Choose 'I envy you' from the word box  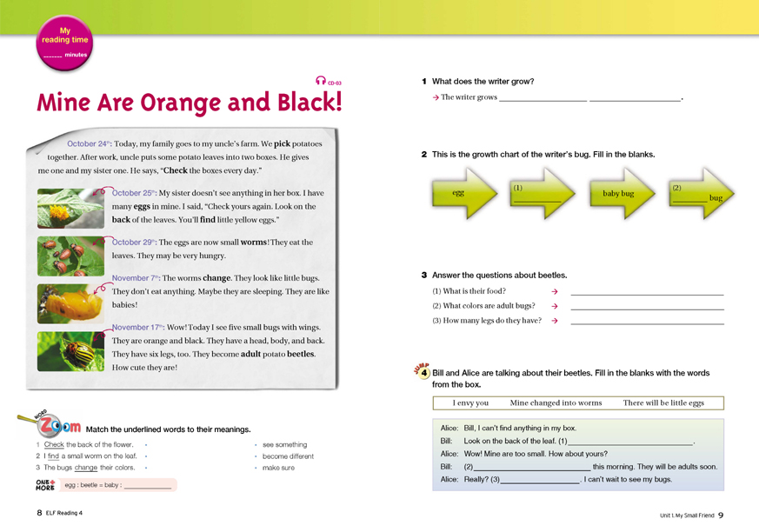click(x=470, y=403)
